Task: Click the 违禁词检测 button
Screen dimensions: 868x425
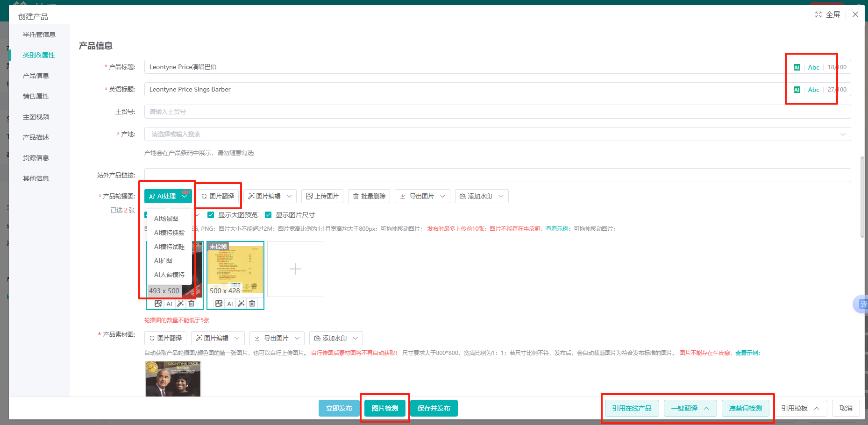Action: pyautogui.click(x=745, y=408)
